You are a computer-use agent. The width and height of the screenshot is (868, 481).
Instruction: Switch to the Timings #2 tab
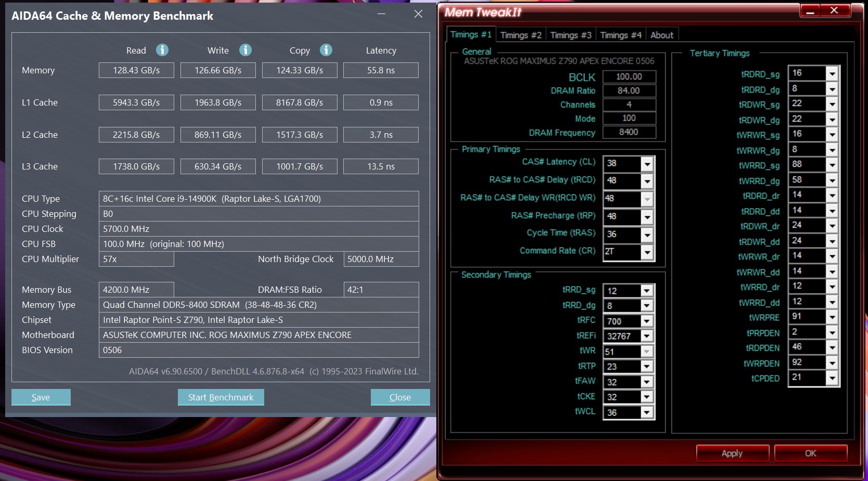(x=521, y=35)
